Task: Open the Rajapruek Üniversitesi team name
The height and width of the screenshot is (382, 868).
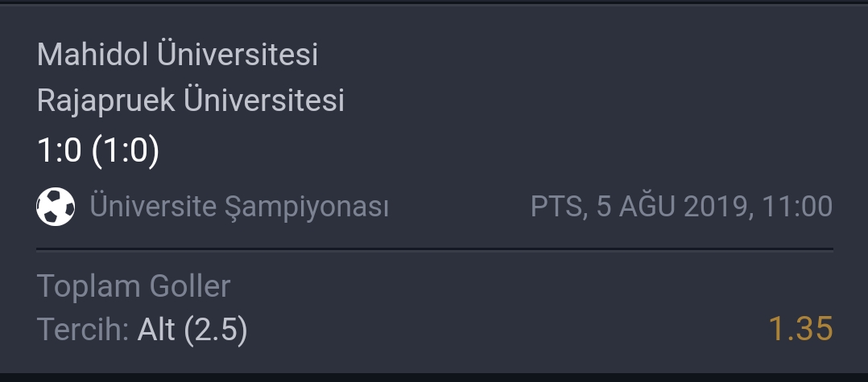Action: [191, 100]
